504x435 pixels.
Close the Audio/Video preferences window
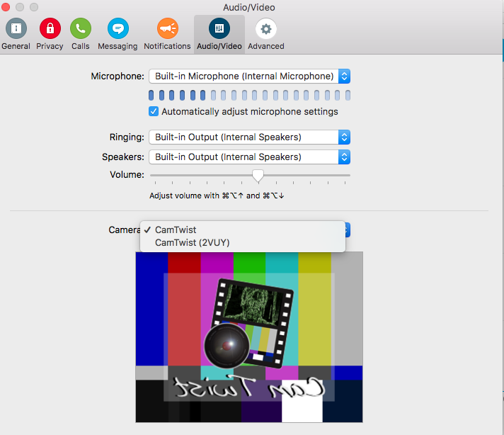pyautogui.click(x=6, y=7)
